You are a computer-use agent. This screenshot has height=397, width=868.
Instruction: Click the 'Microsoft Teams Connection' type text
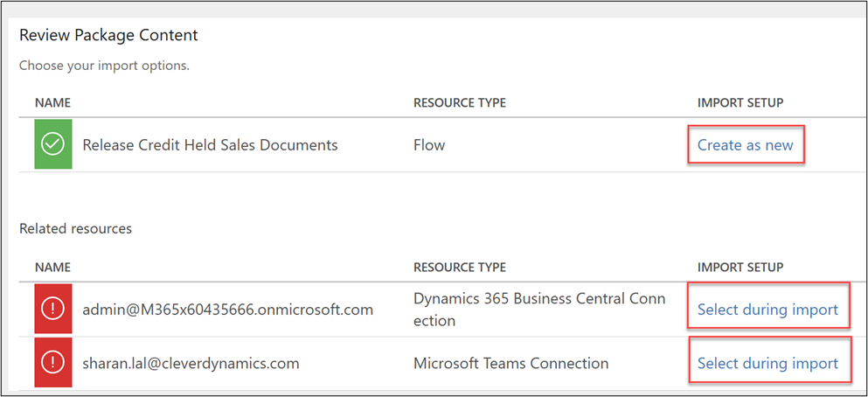pyautogui.click(x=510, y=363)
